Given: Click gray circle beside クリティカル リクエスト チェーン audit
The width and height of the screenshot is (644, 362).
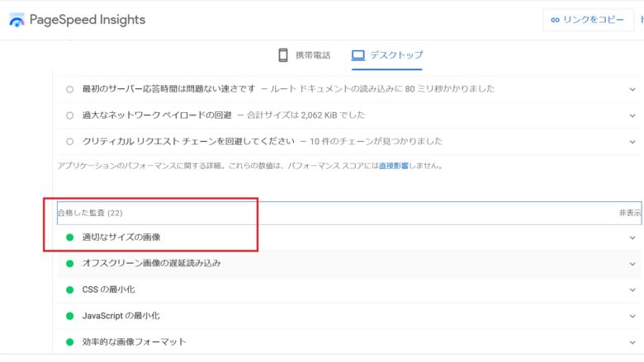Looking at the screenshot, I should (69, 141).
